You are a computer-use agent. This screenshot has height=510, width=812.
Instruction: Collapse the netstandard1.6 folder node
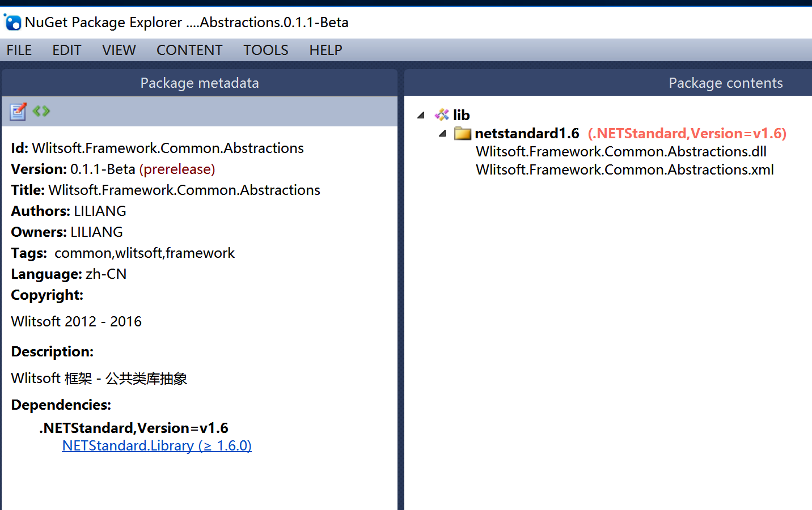pos(442,133)
